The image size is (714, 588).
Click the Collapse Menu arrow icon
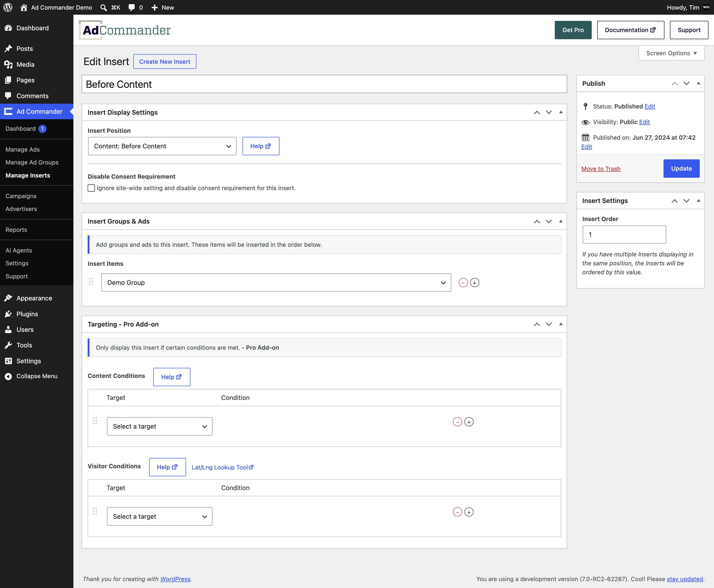coord(8,376)
